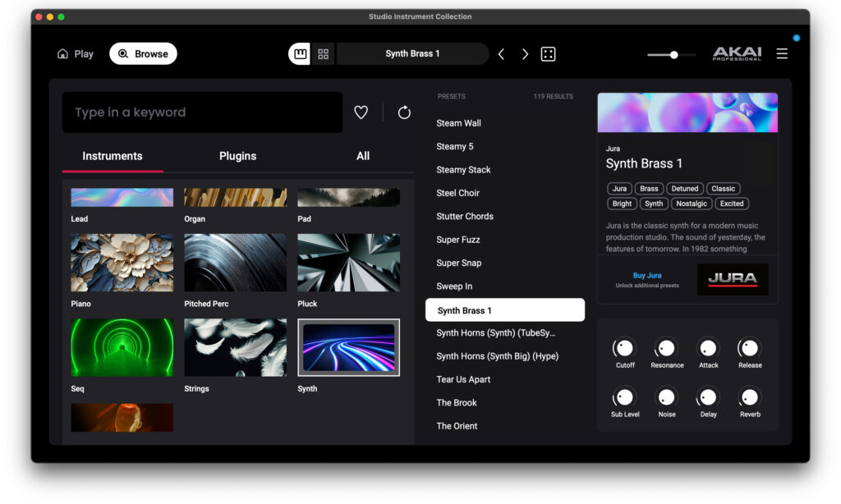Switch to pad grid view icon
This screenshot has width=841, height=504.
coord(323,54)
